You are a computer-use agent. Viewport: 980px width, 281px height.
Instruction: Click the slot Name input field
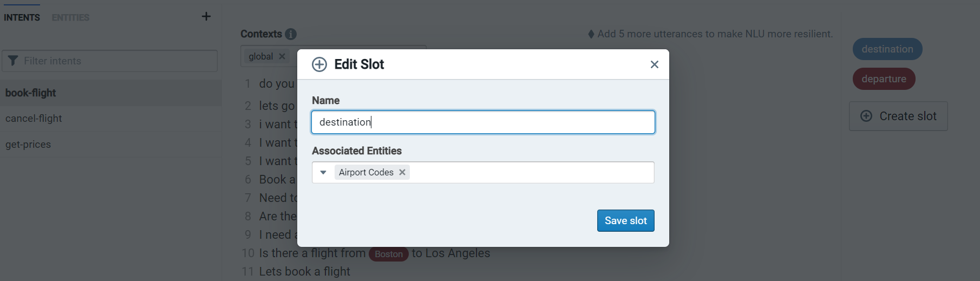click(483, 122)
